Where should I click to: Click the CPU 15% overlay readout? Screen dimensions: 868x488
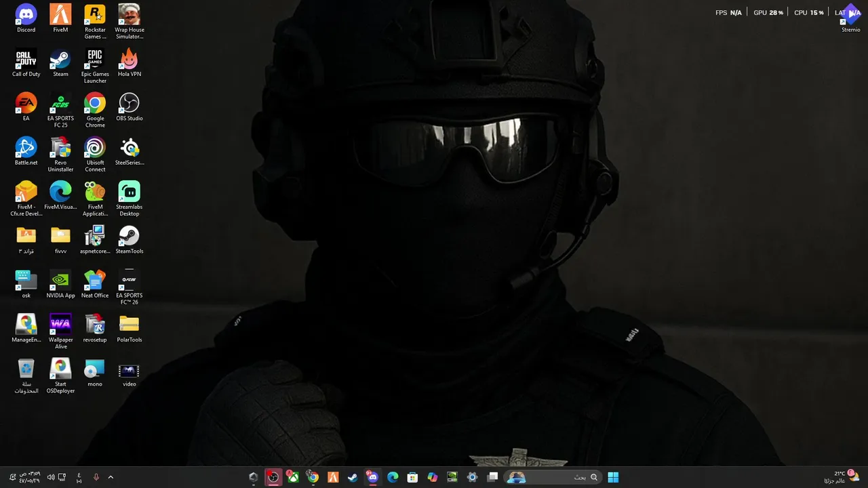click(809, 13)
